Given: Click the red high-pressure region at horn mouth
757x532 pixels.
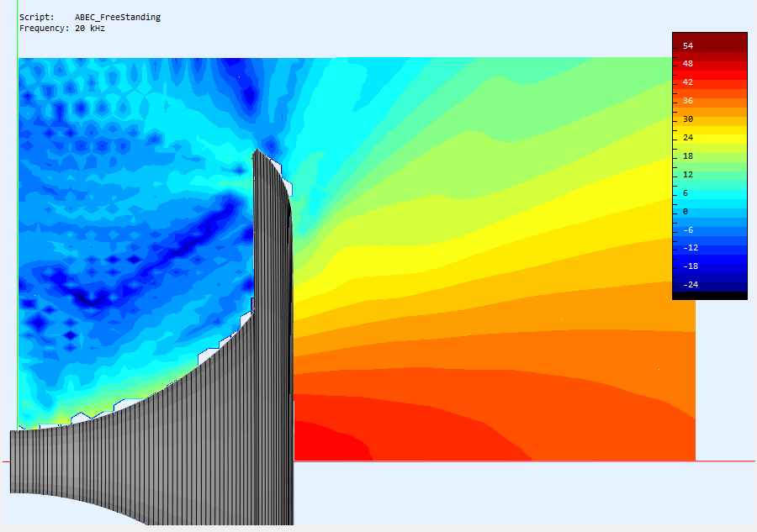Looking at the screenshot, I should [x=328, y=444].
